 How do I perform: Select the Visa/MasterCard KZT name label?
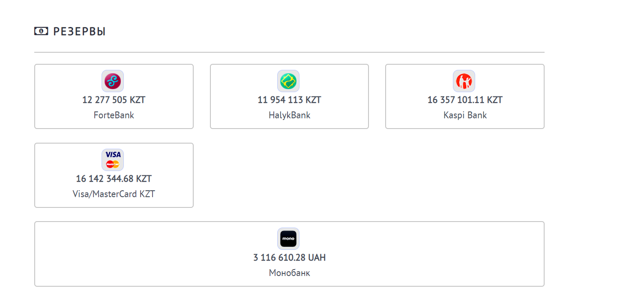[x=114, y=194]
